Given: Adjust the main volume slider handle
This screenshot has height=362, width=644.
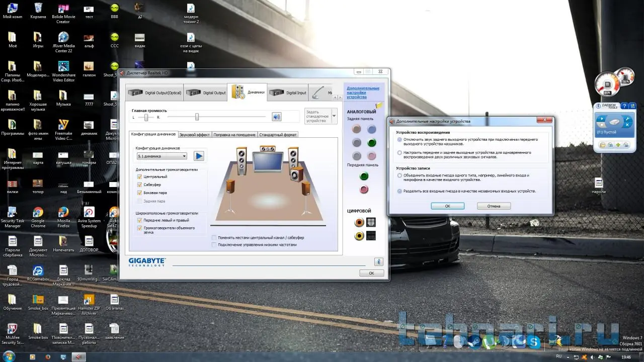Looking at the screenshot, I should click(x=197, y=117).
